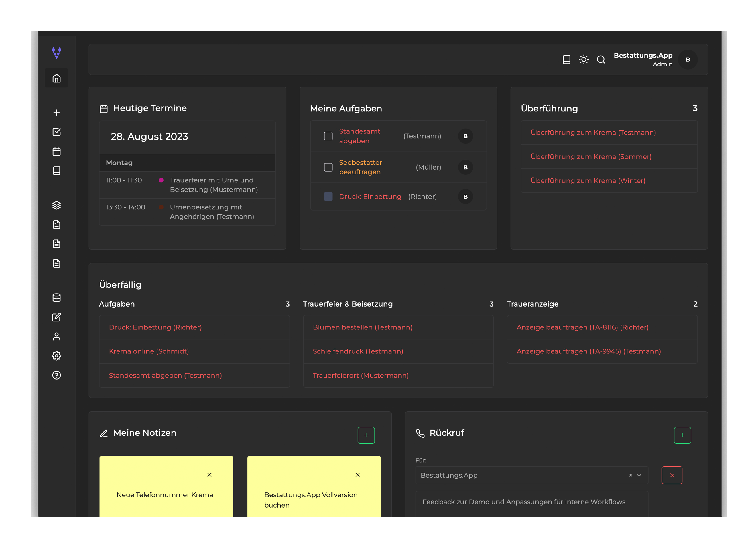756x550 pixels.
Task: Open Druck: Einbettung in Meine Aufgaben
Action: [x=370, y=197]
